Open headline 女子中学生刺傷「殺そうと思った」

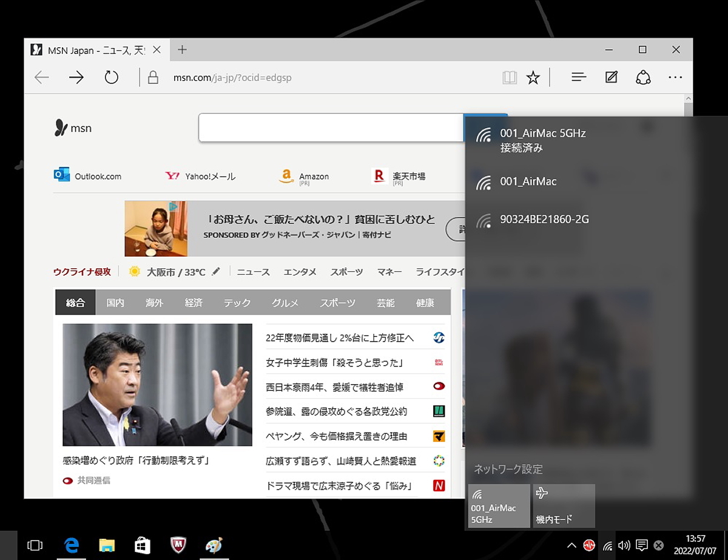(x=335, y=362)
